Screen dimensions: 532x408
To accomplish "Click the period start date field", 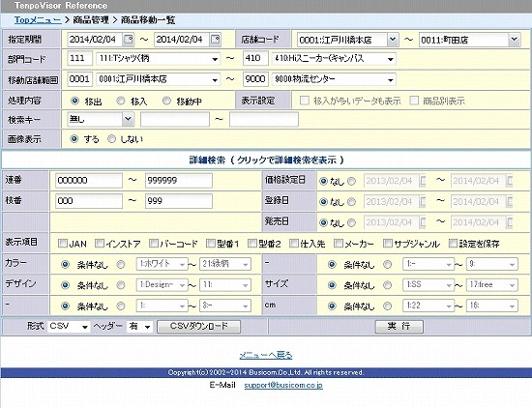I will click(x=96, y=40).
